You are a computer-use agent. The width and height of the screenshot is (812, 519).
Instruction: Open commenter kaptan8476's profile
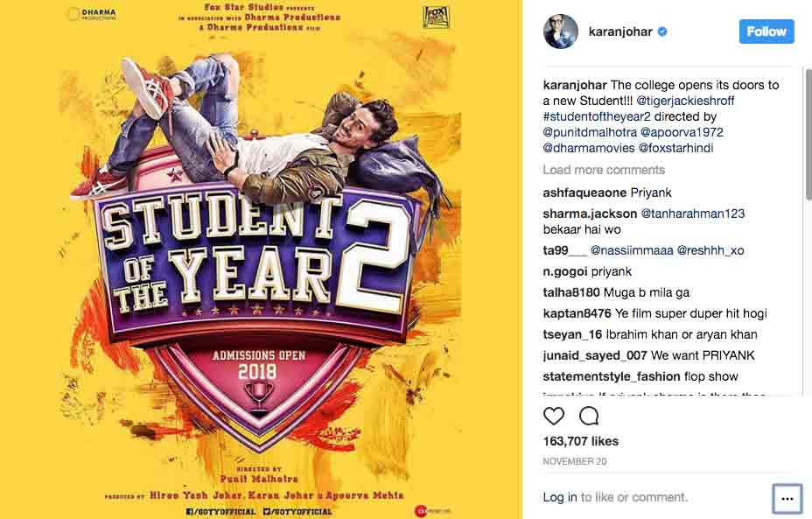577,313
